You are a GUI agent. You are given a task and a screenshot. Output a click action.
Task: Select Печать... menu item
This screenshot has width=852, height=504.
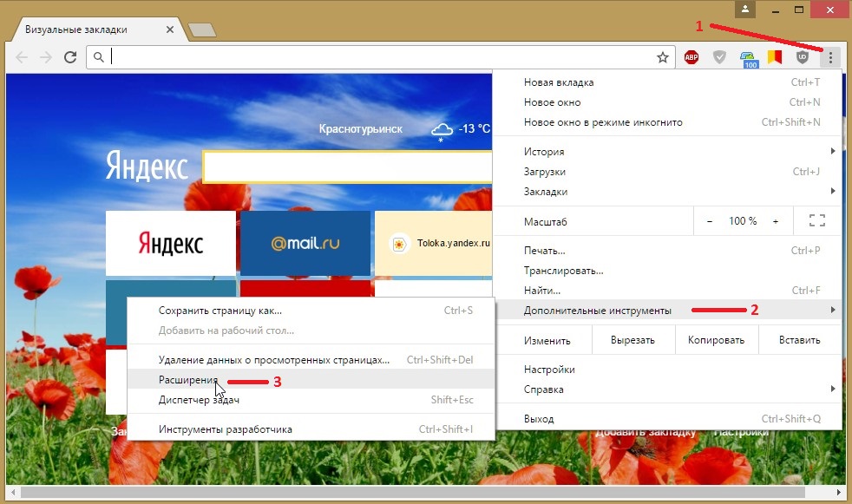pos(667,251)
